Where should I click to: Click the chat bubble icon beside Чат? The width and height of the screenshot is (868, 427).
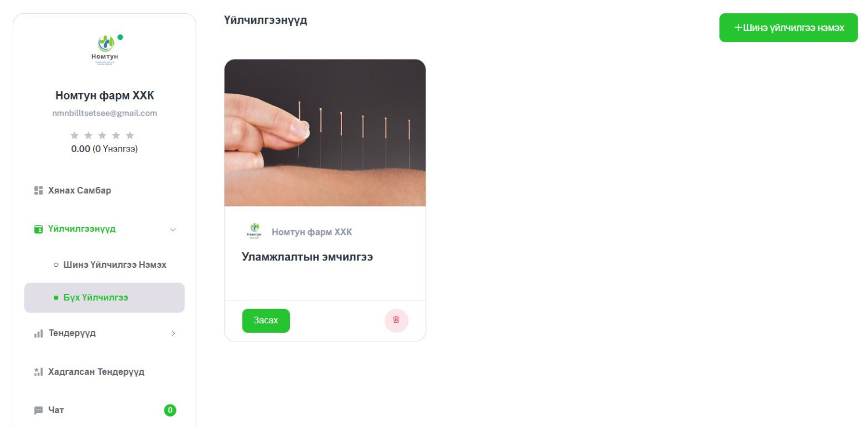click(x=39, y=410)
